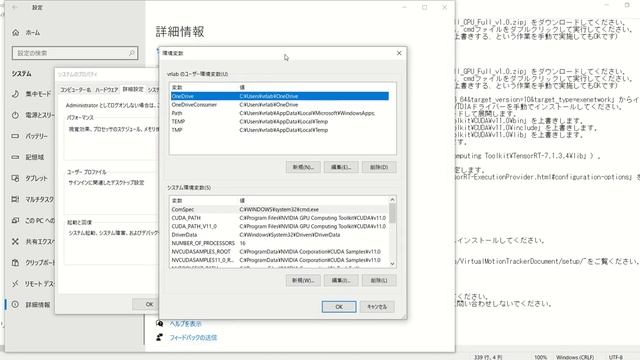The width and height of the screenshot is (640, 360).
Task: Open 電源とスリープ via its power icon
Action: coord(16,115)
